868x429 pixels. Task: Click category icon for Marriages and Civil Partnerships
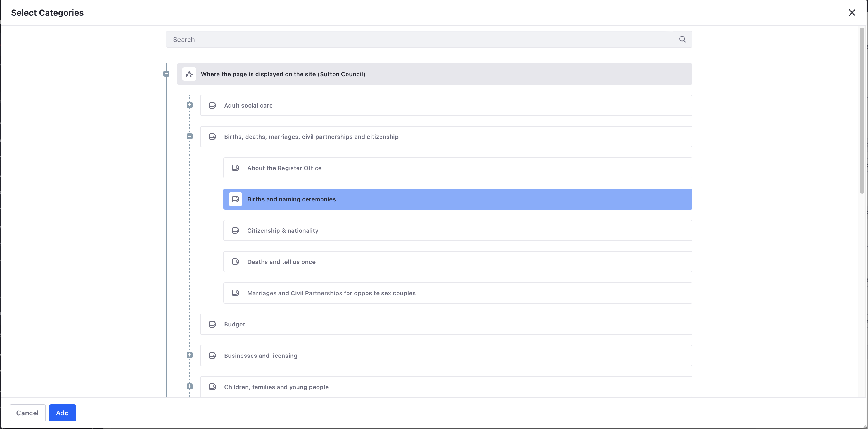pos(236,293)
